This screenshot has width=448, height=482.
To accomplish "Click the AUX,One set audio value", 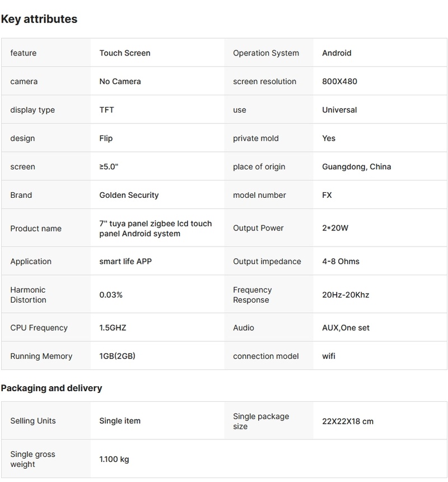I will coord(346,328).
